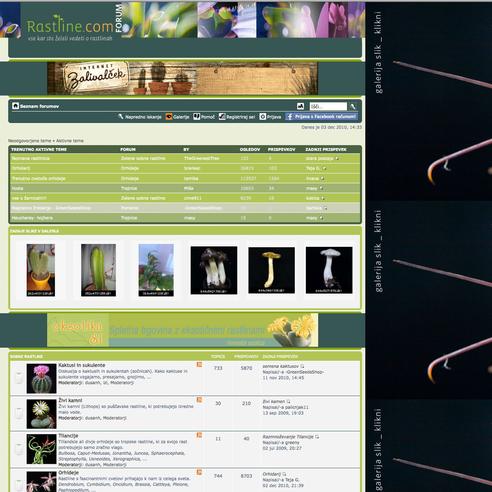
Task: Open the Aktivne teme link
Action: click(x=70, y=141)
